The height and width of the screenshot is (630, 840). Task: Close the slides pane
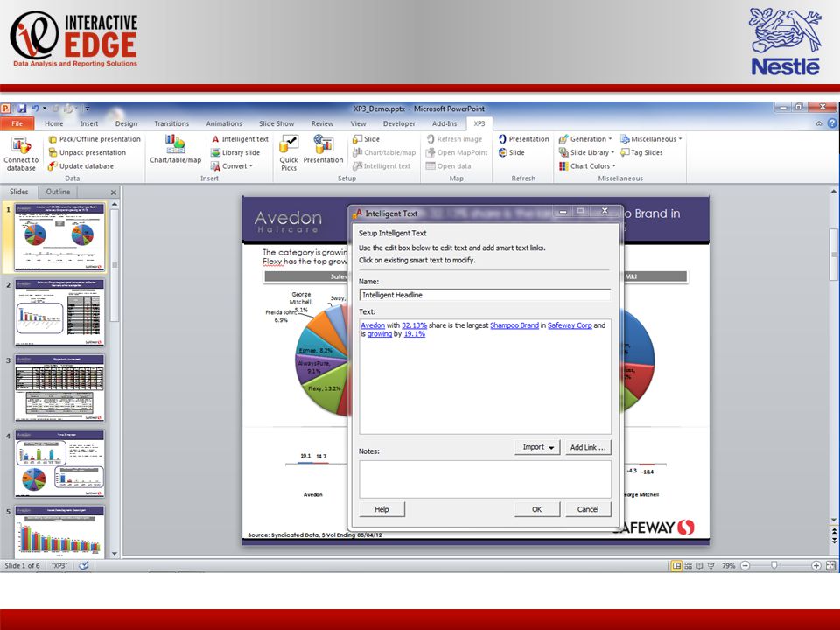(x=114, y=192)
